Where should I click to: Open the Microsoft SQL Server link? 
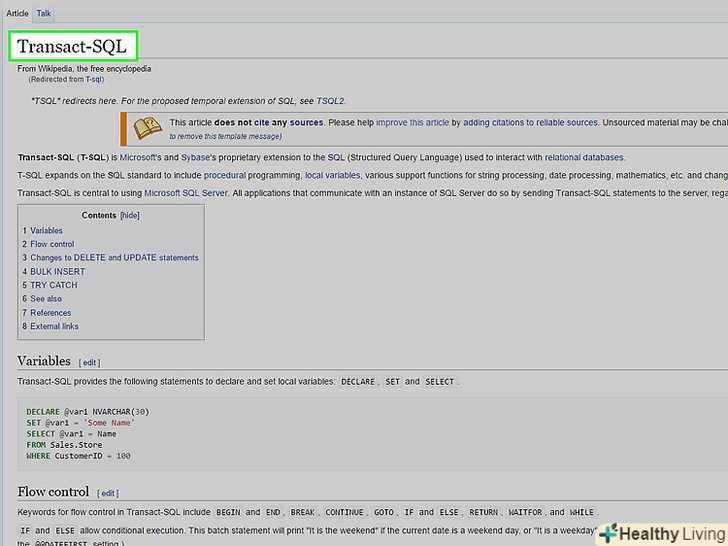pyautogui.click(x=186, y=193)
